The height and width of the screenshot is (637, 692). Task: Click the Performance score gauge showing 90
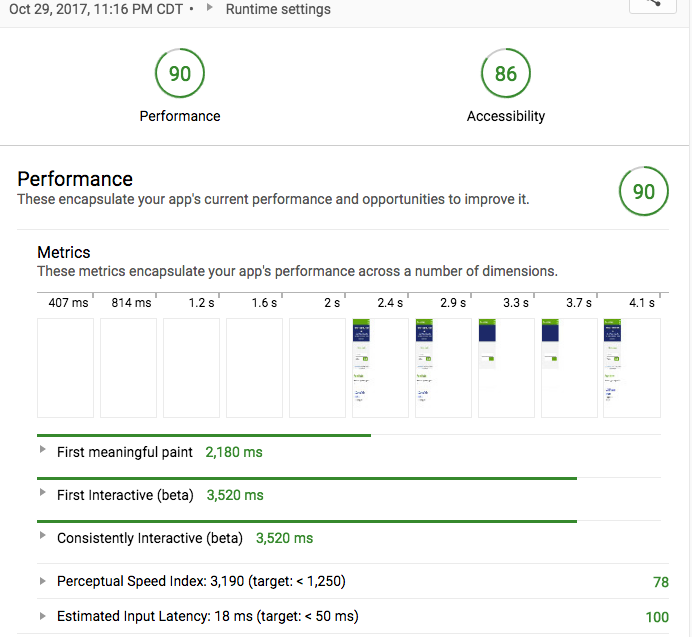click(180, 73)
